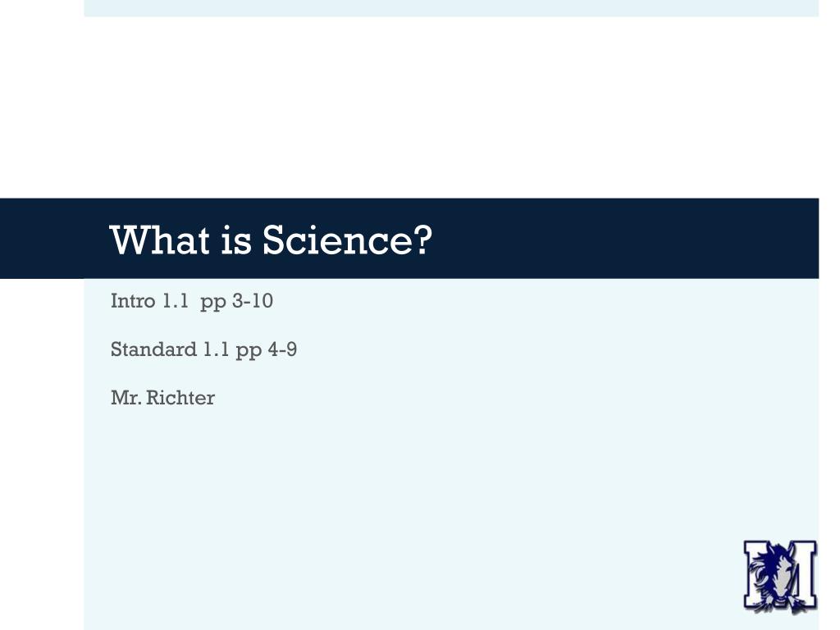Select the "What is Science?" title

pyautogui.click(x=271, y=240)
